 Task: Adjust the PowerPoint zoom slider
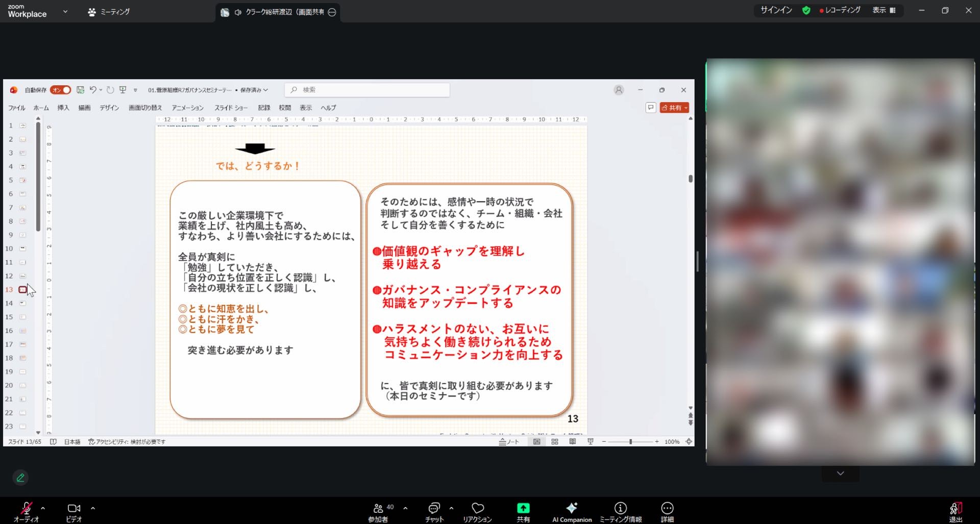coord(630,442)
